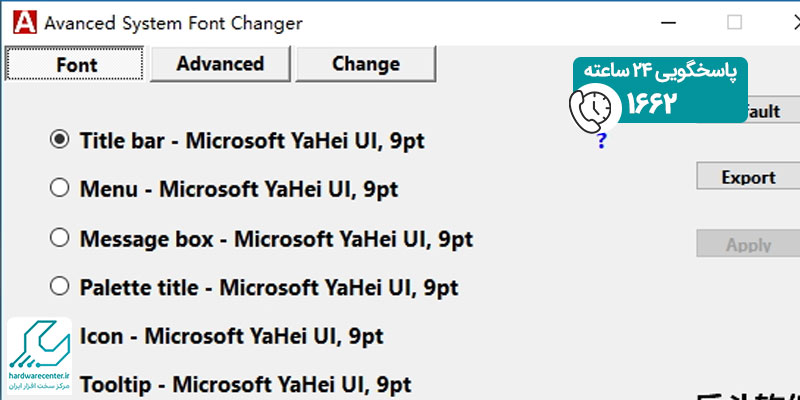Click the Title bar font label text
The image size is (800, 400).
click(252, 140)
